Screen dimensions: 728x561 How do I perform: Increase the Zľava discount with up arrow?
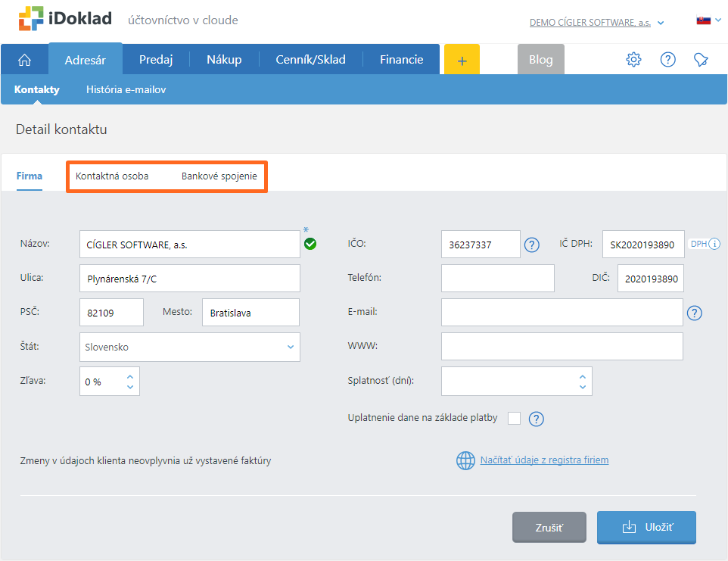click(x=130, y=376)
